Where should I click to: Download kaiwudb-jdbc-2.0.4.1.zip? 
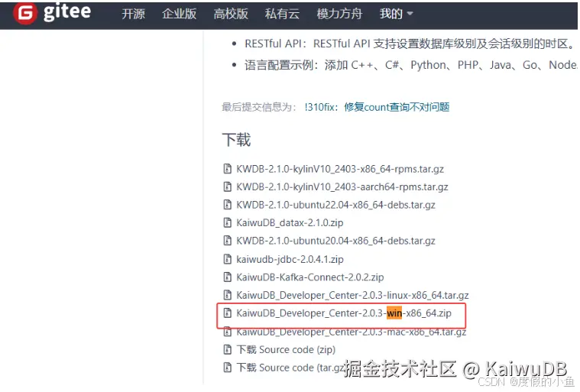[x=290, y=259]
